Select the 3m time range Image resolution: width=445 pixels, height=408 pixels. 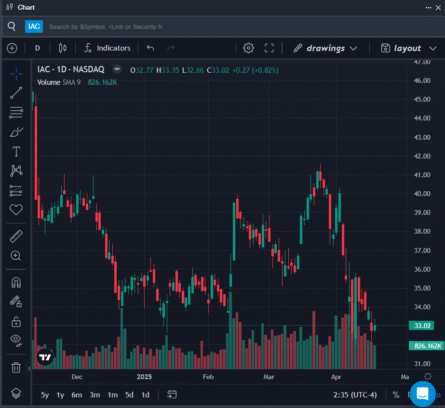(x=95, y=395)
